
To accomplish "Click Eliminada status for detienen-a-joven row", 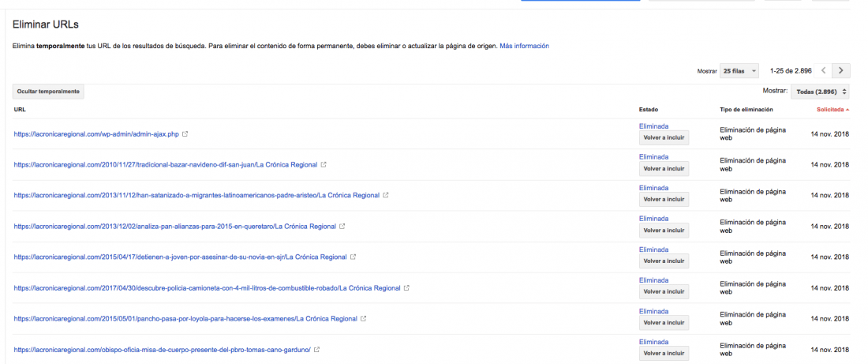I will (654, 250).
